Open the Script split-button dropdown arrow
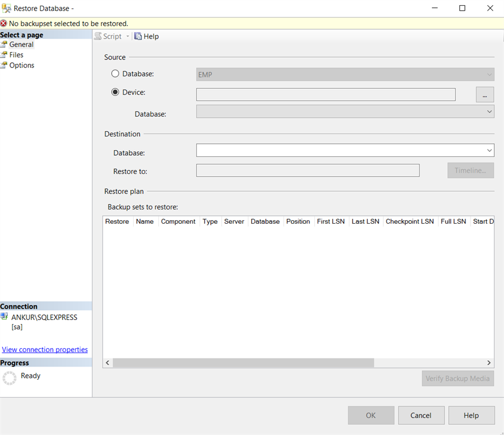The image size is (504, 435). pos(128,36)
